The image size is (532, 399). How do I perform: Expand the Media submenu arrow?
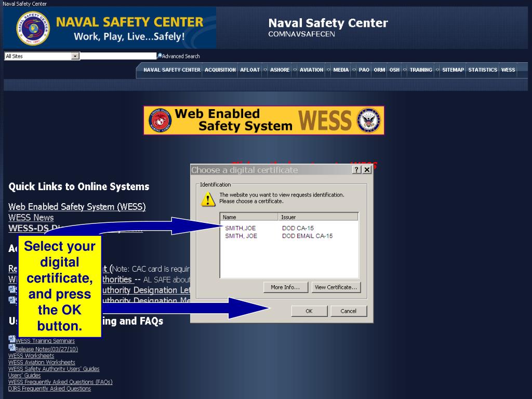(x=354, y=70)
